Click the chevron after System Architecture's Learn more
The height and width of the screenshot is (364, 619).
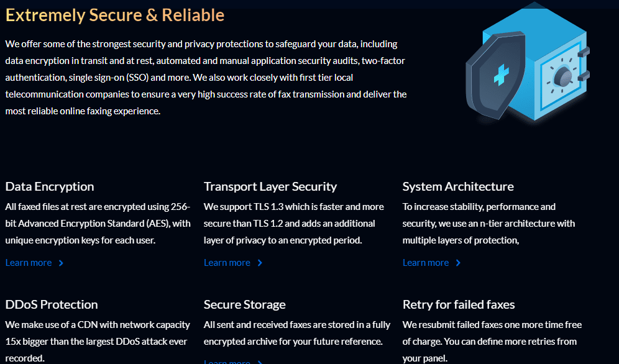(x=458, y=263)
